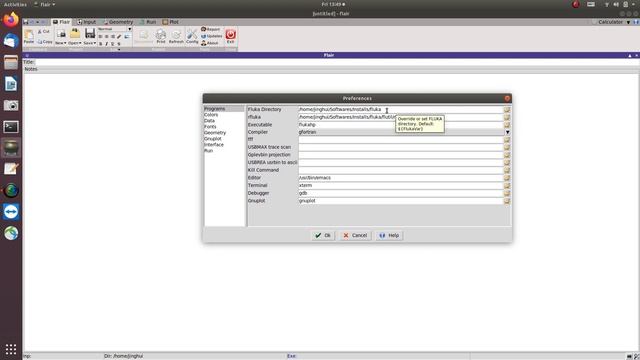Browse for the Kill Command program

pos(507,170)
